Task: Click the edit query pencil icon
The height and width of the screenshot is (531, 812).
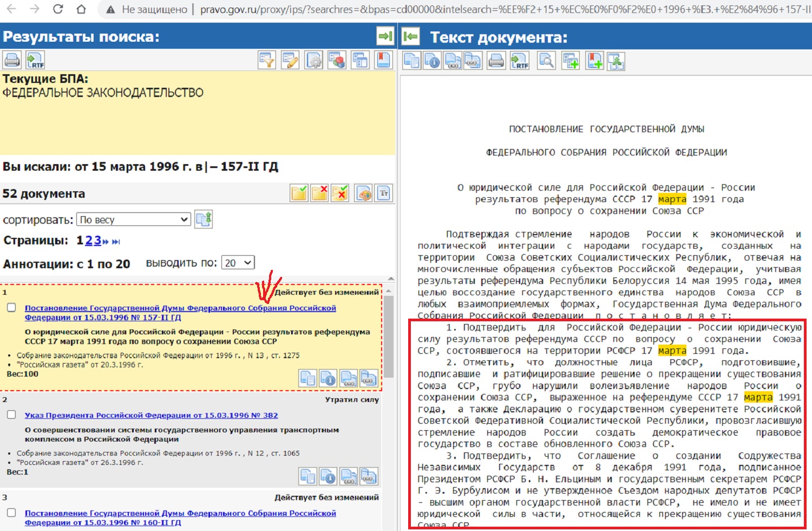Action: tap(290, 60)
